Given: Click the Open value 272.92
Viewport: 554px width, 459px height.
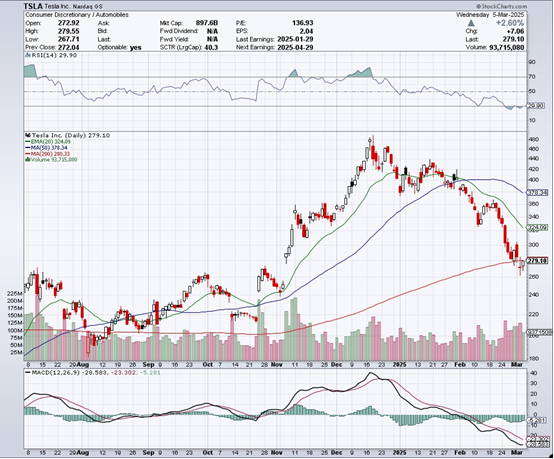Looking at the screenshot, I should [69, 23].
